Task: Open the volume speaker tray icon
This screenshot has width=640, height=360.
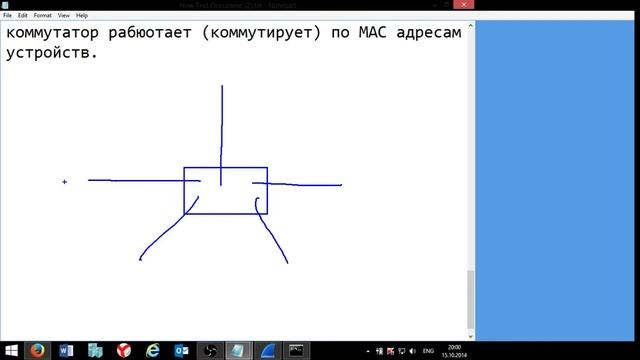Action: (x=413, y=351)
